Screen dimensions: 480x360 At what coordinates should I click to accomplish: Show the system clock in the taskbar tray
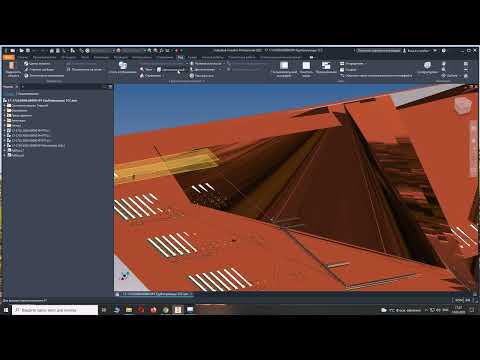tap(459, 310)
